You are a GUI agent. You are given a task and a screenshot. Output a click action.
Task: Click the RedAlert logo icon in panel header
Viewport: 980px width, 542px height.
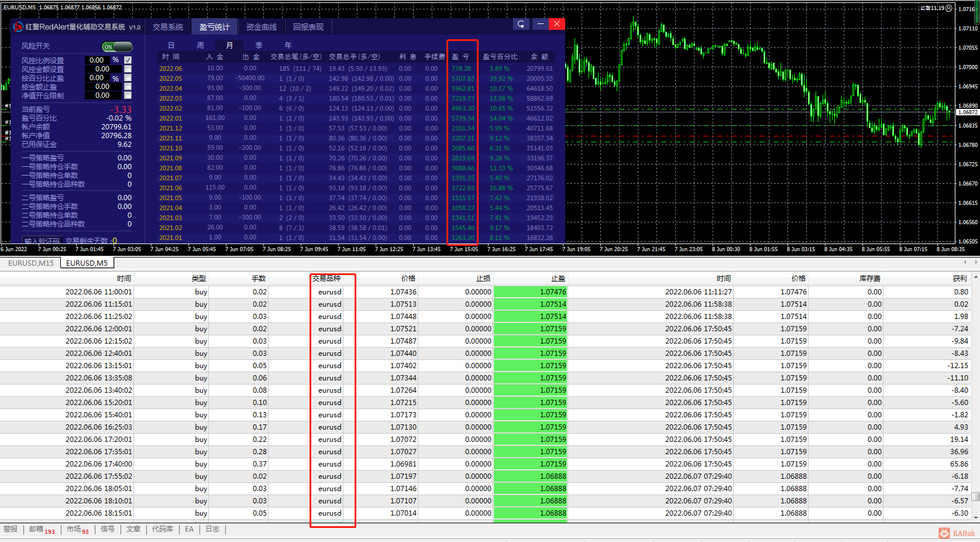pos(18,27)
